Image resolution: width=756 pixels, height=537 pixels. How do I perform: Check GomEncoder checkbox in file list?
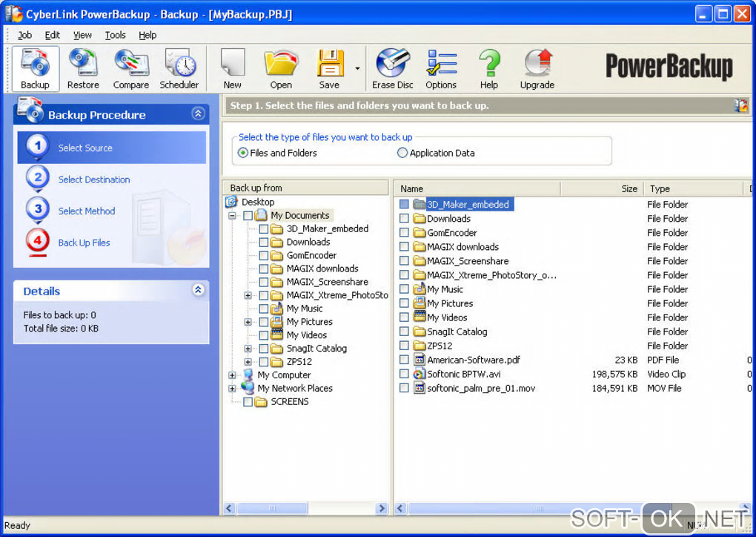point(404,233)
